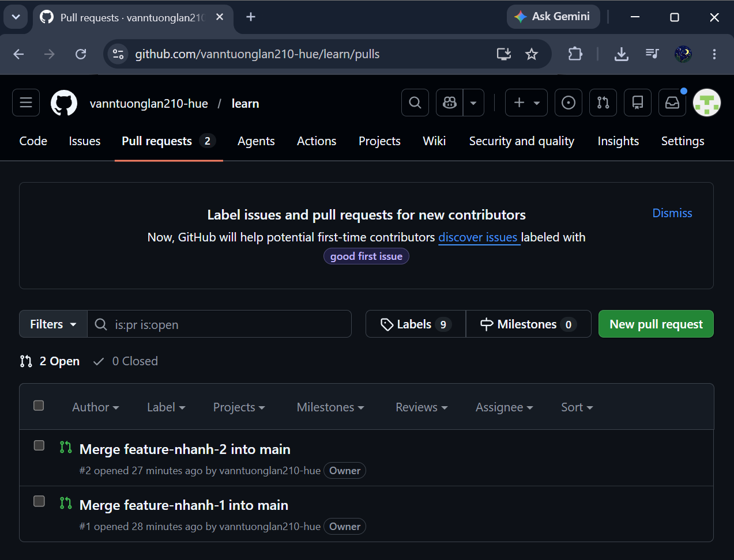Image resolution: width=734 pixels, height=560 pixels.
Task: Expand the Copilot options dropdown arrow
Action: point(473,103)
